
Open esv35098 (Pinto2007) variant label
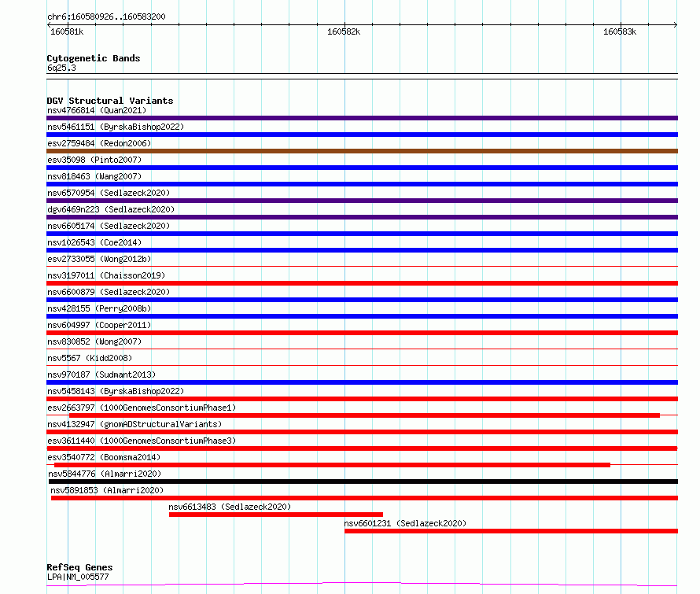[x=94, y=160]
